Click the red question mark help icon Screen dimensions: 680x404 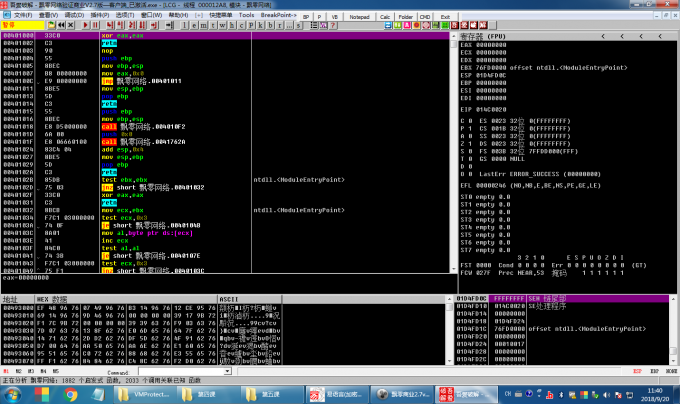(333, 25)
